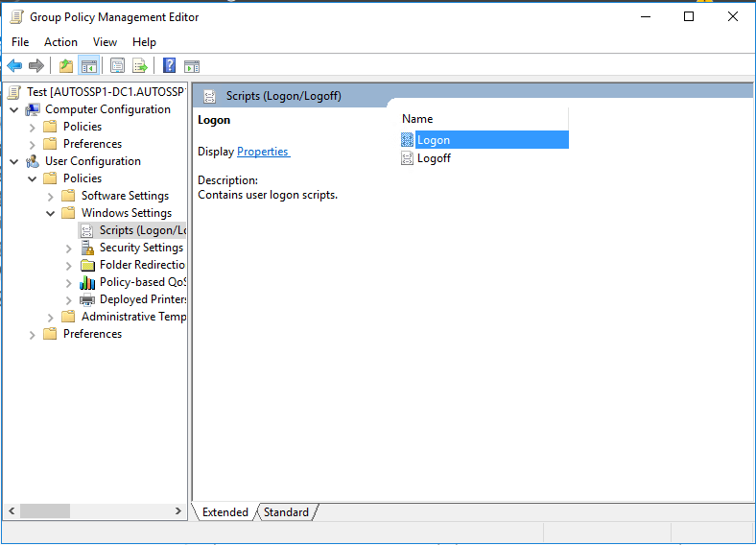This screenshot has width=756, height=545.
Task: Select Software Settings tree label
Action: pyautogui.click(x=125, y=196)
